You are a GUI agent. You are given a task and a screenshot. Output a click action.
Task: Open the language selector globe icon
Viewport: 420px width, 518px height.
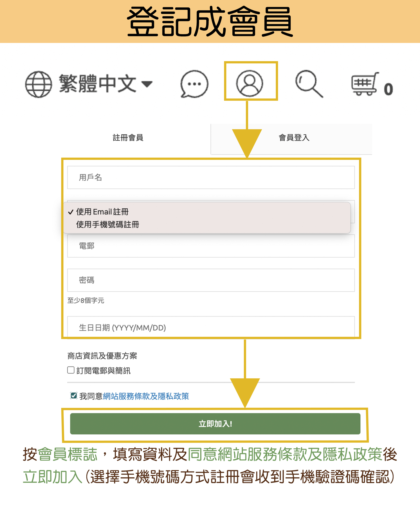[x=39, y=83]
